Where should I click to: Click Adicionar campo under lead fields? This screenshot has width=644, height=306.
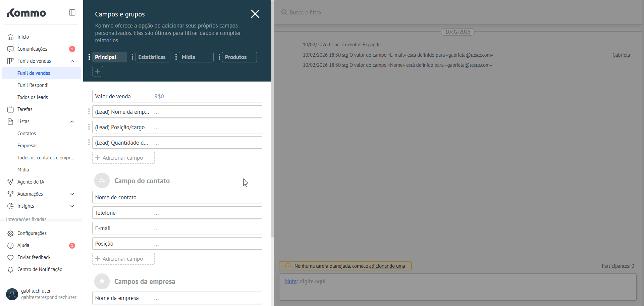tap(123, 158)
